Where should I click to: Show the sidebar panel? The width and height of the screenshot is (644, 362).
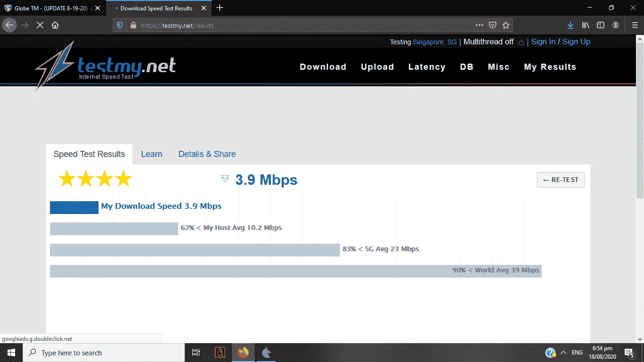tap(601, 25)
